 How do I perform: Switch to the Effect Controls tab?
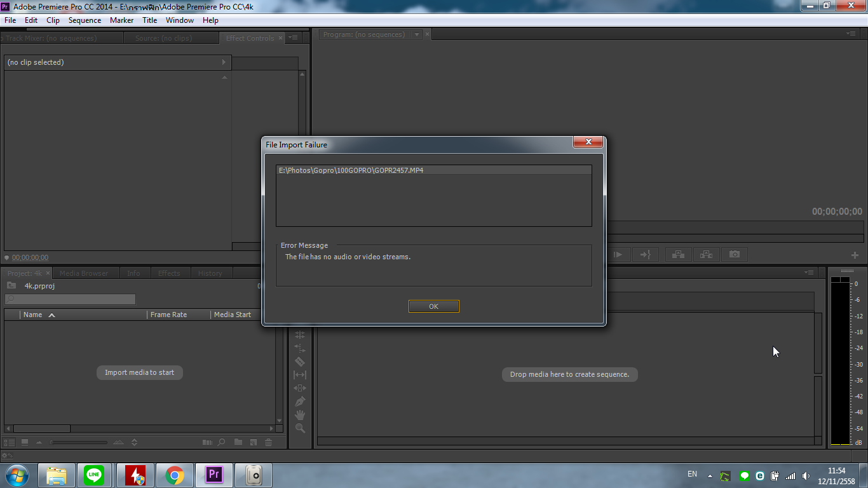point(250,38)
